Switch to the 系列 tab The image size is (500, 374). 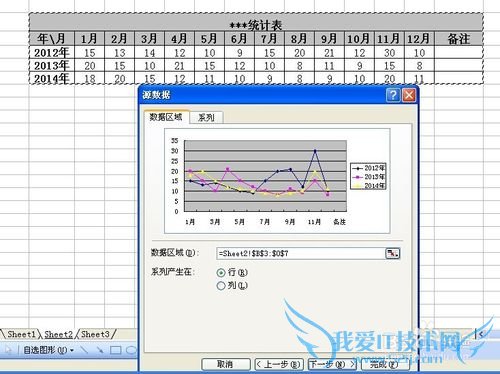click(206, 117)
